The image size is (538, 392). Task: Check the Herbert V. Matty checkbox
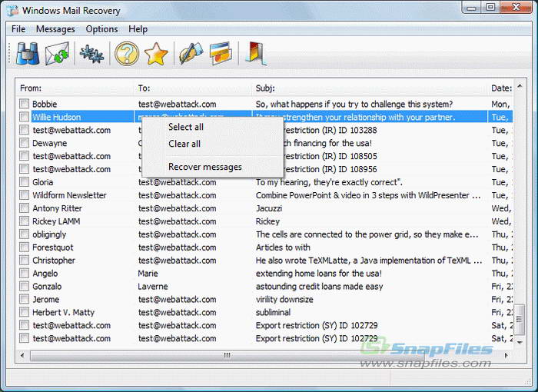[24, 312]
